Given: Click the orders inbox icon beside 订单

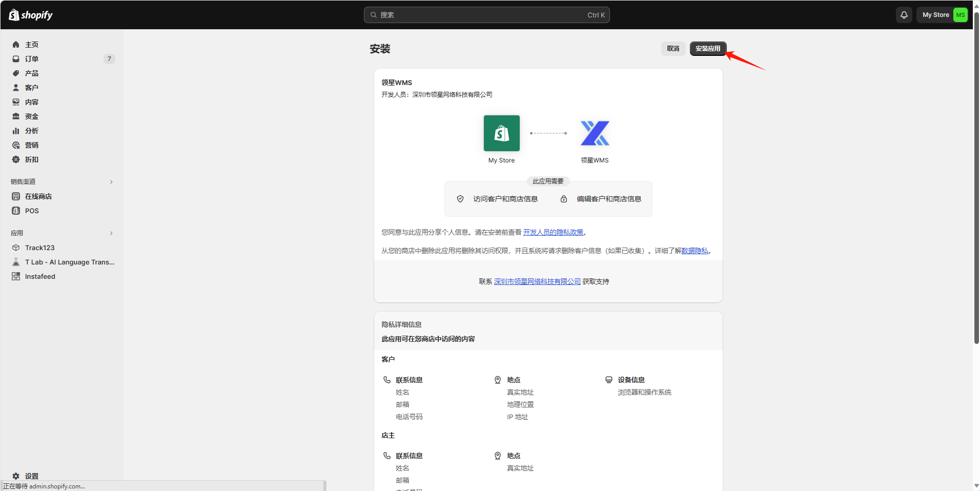Looking at the screenshot, I should tap(16, 59).
